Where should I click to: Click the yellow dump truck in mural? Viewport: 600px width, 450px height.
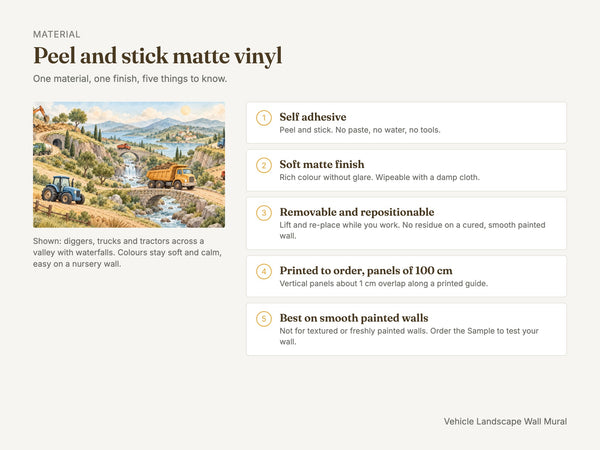171,176
